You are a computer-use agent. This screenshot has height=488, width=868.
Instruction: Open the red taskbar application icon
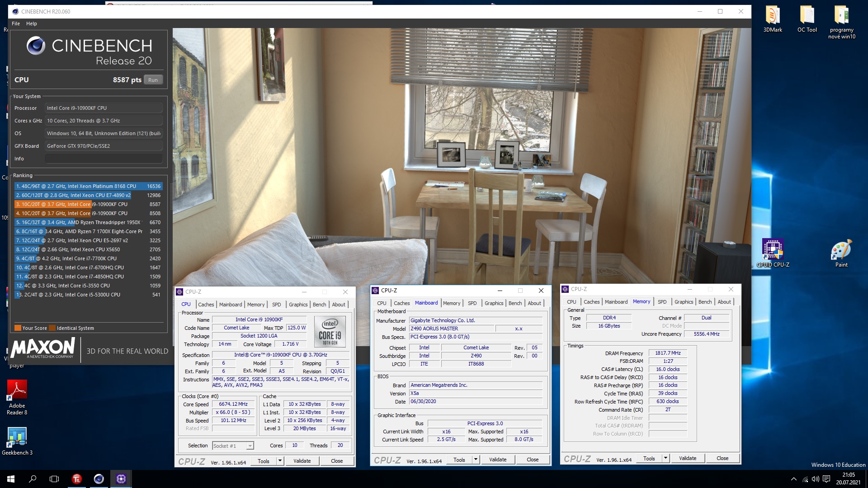76,479
